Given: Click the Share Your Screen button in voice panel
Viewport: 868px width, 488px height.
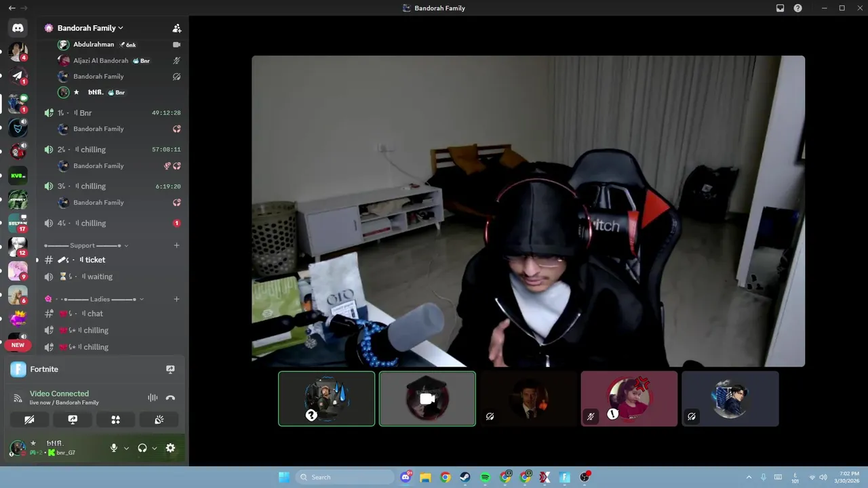Looking at the screenshot, I should pos(73,420).
